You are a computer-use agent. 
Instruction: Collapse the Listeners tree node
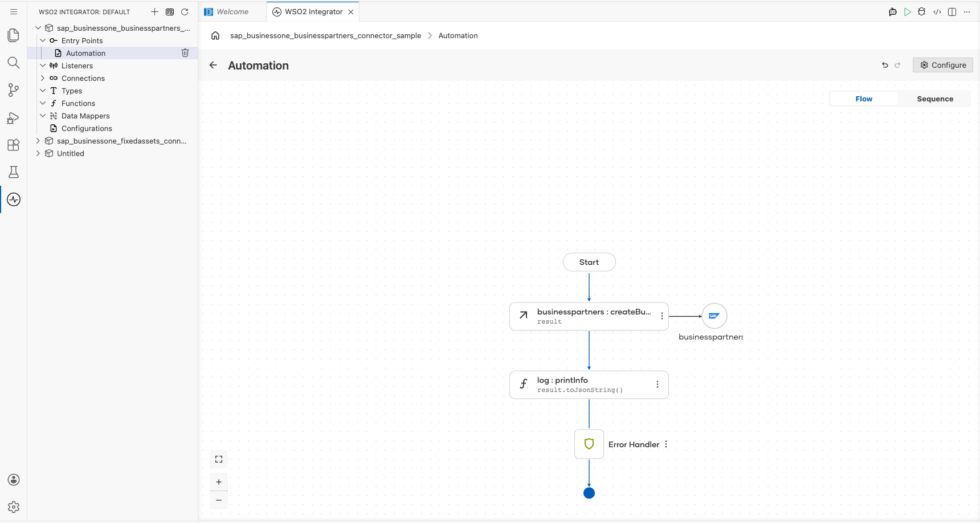click(43, 66)
